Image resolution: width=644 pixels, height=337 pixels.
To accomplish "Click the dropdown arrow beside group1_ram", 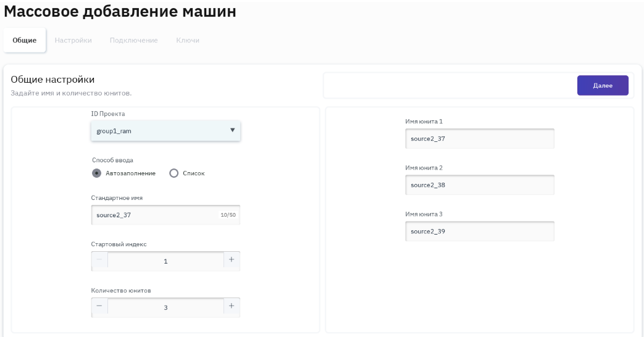I will coord(232,130).
